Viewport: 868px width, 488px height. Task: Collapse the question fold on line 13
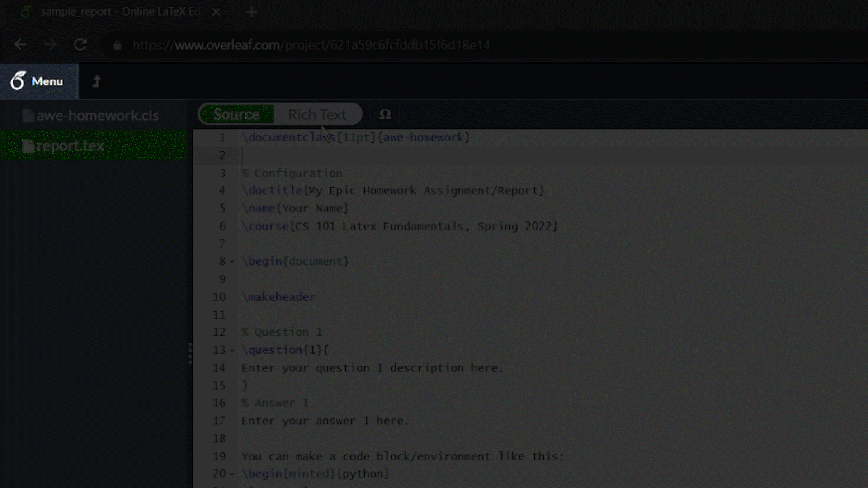pos(232,350)
